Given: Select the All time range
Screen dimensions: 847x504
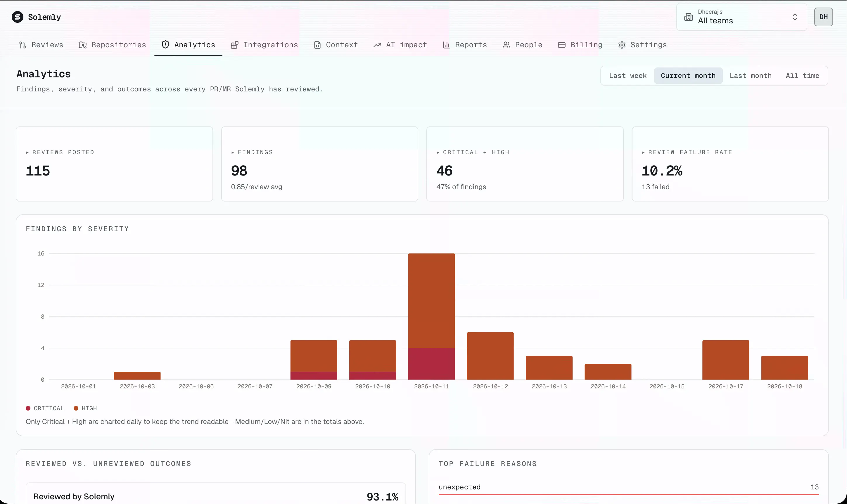Looking at the screenshot, I should point(802,76).
